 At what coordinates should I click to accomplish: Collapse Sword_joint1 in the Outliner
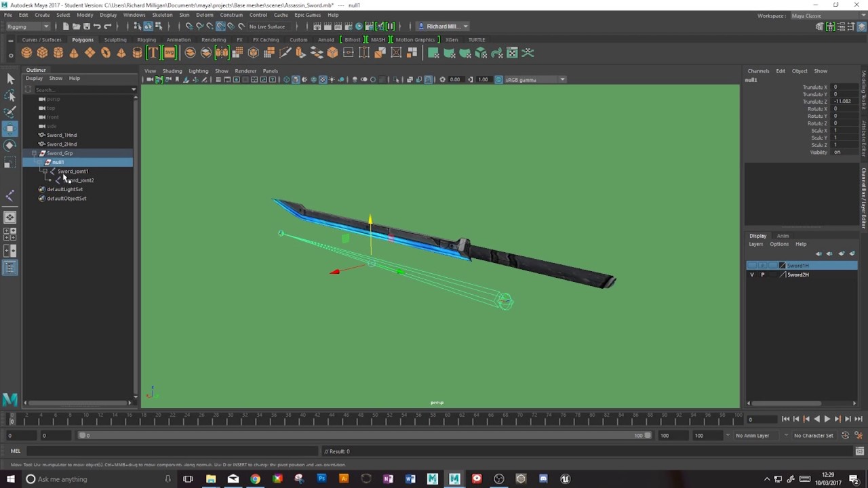45,171
